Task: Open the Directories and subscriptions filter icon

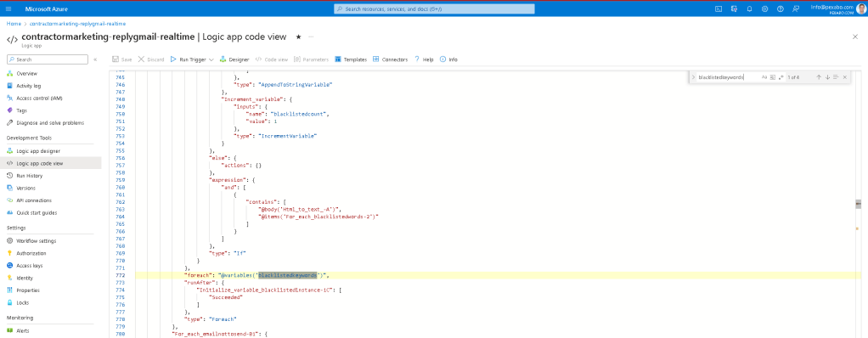Action: (734, 8)
